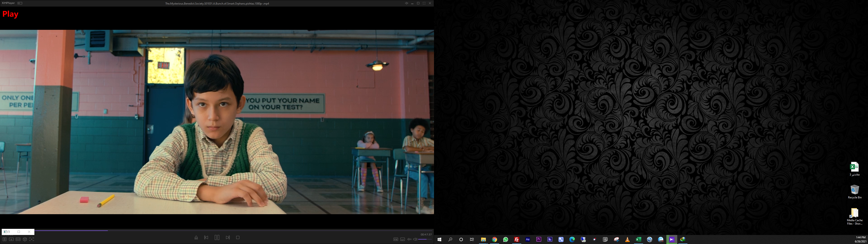868x244 pixels.
Task: Go to the previous track
Action: [206, 238]
